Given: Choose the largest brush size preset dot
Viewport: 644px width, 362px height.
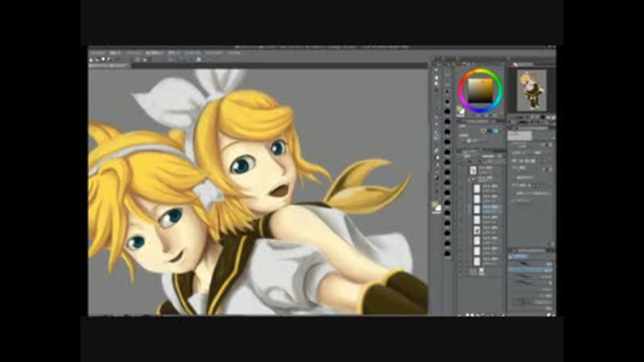Looking at the screenshot, I should click(x=447, y=253).
